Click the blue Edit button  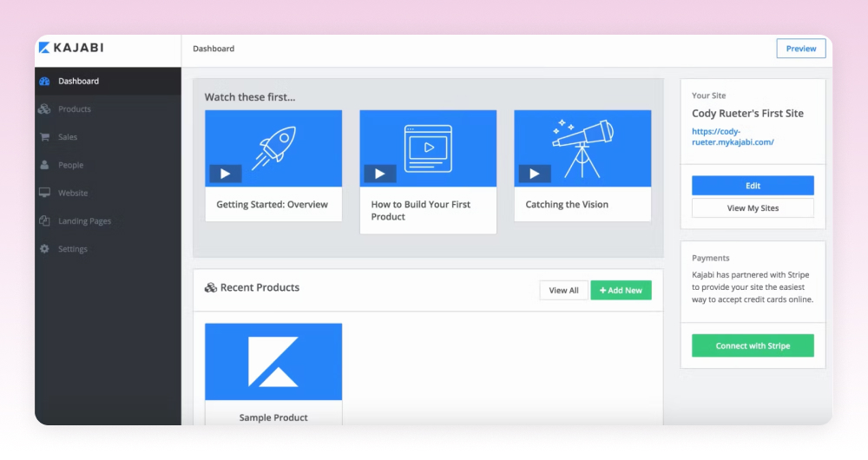coord(753,186)
